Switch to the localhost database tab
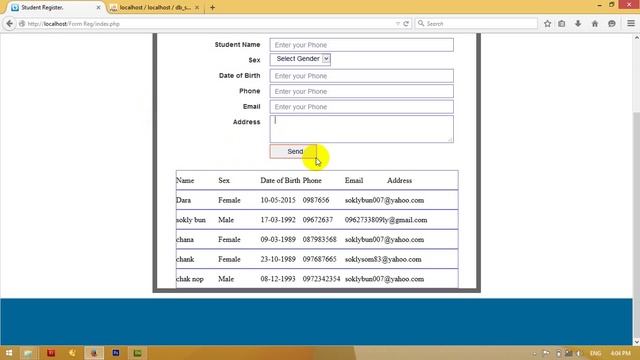This screenshot has height=360, width=640. pyautogui.click(x=156, y=7)
